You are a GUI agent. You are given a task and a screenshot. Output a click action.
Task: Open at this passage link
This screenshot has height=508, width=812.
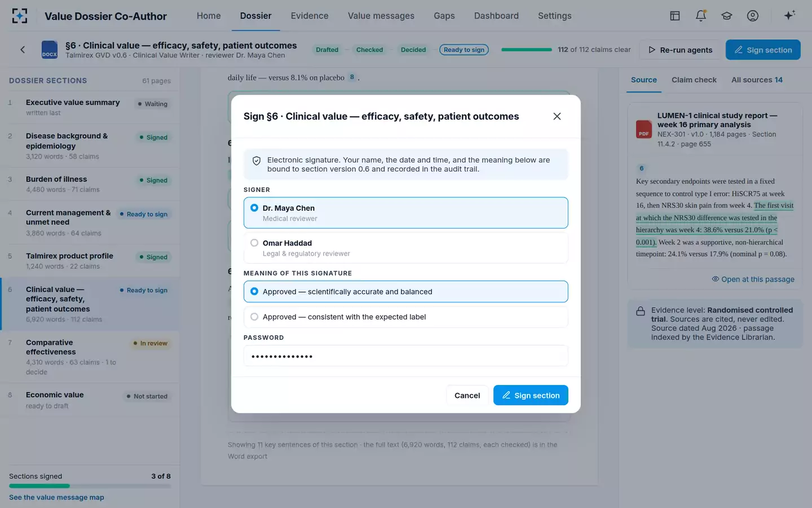point(753,279)
